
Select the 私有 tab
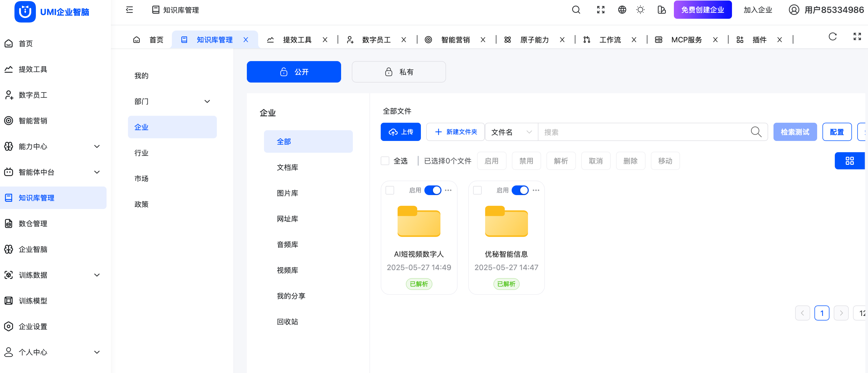[x=399, y=72]
